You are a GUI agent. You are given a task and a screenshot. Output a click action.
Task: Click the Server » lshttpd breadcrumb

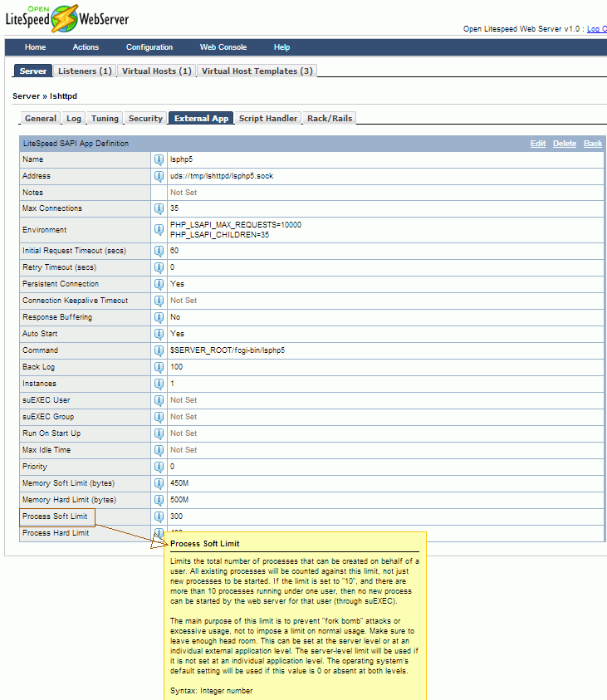coord(45,96)
